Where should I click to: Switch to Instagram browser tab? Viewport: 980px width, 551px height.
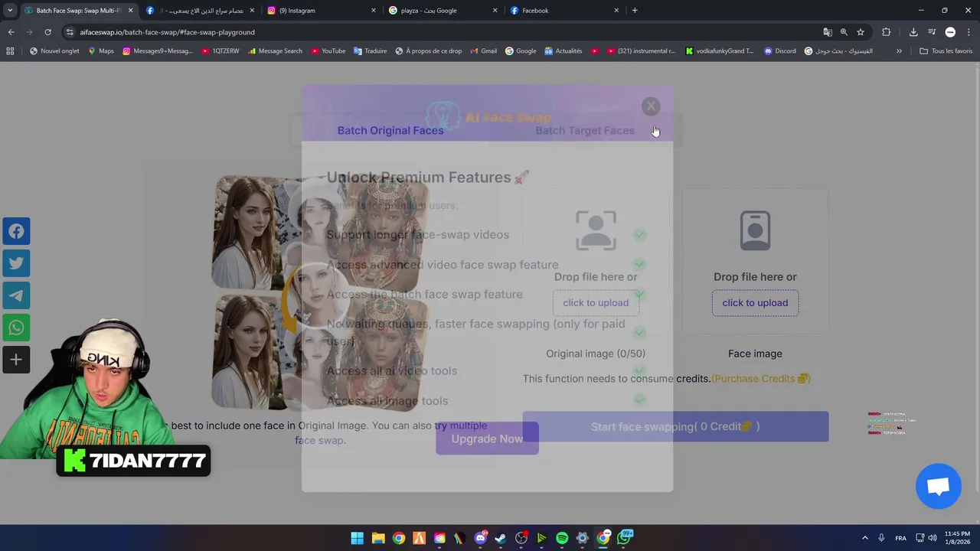click(322, 11)
